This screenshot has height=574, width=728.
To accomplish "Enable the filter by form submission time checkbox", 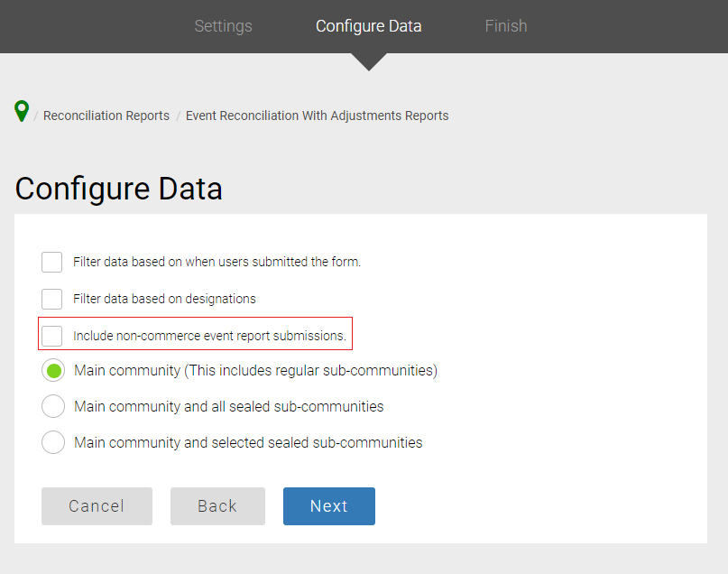I will pyautogui.click(x=52, y=263).
